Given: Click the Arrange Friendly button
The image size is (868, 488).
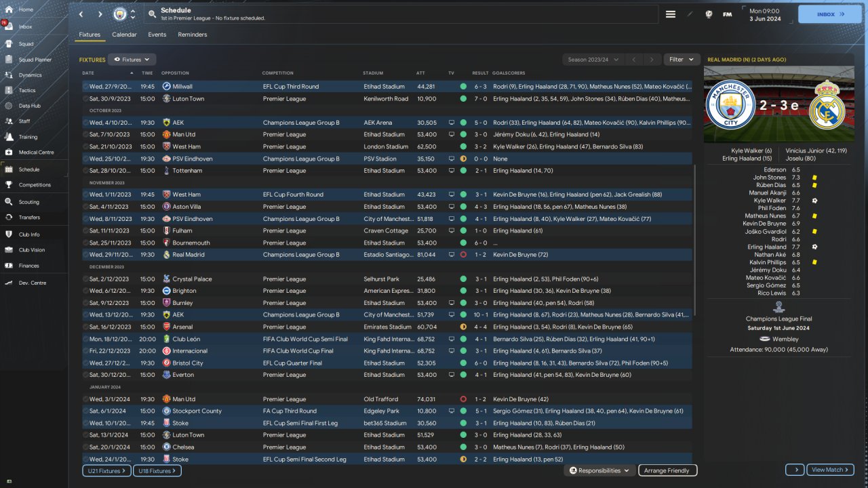Looking at the screenshot, I should pyautogui.click(x=667, y=470).
